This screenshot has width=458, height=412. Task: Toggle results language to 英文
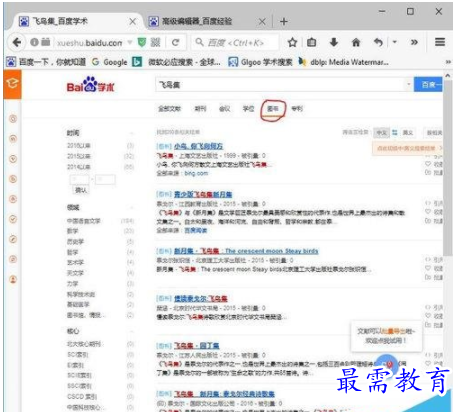pos(407,133)
